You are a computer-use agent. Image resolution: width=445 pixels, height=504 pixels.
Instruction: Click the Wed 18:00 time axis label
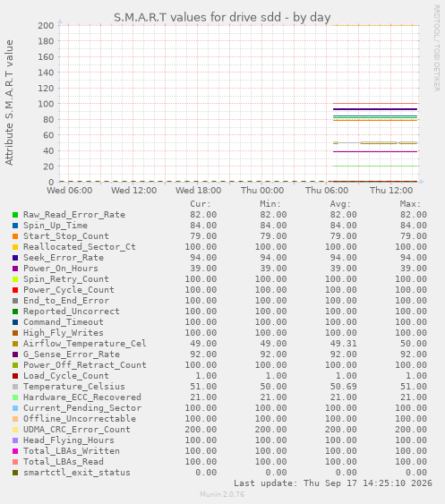(198, 191)
